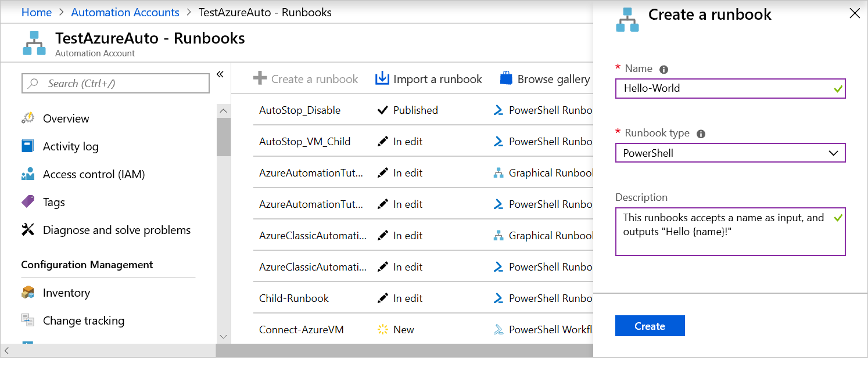868x371 pixels.
Task: Click the Search (Ctrl+/) box
Action: coord(116,84)
